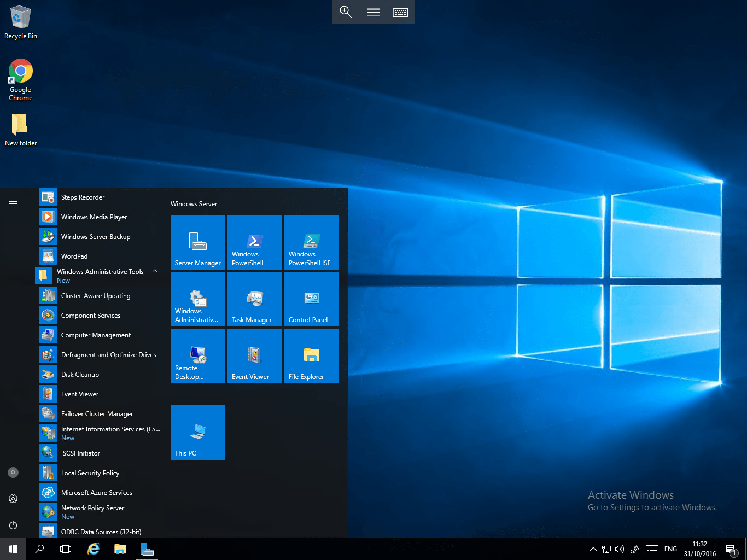This screenshot has height=560, width=747.
Task: Open the Settings gear in the Start menu
Action: coord(13,498)
